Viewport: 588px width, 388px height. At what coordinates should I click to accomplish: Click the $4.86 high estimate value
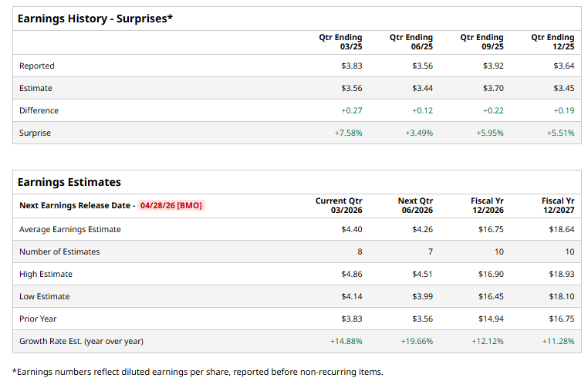coord(351,274)
